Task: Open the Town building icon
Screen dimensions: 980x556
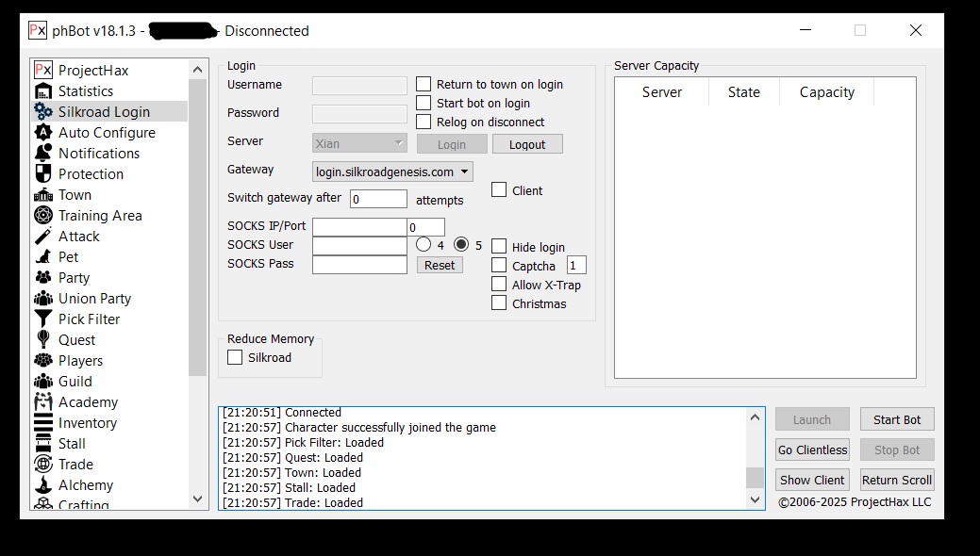Action: (x=42, y=195)
